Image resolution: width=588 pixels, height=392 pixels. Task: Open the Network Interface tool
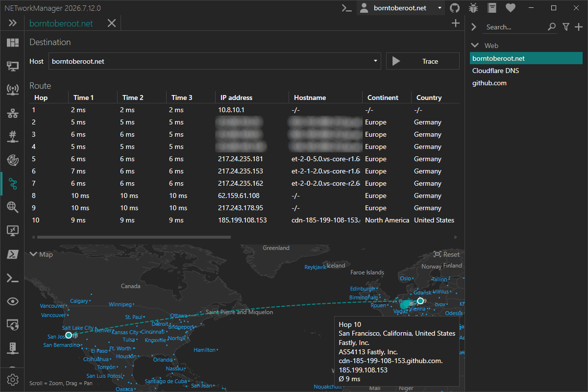pos(13,66)
